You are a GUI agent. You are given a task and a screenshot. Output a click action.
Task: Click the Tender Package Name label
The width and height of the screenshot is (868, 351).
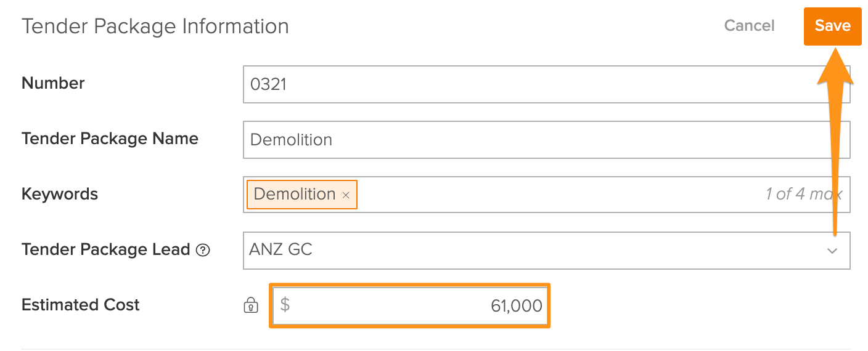coord(110,139)
